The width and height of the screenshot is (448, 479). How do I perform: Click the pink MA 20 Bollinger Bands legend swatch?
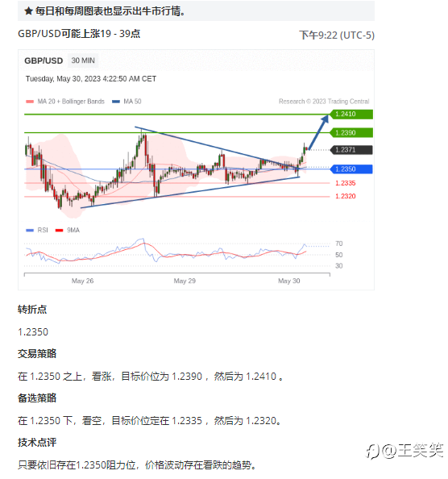point(30,102)
